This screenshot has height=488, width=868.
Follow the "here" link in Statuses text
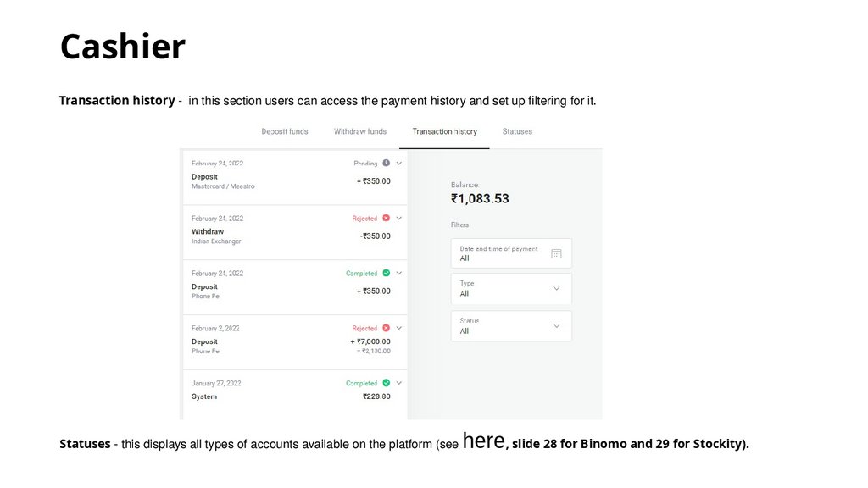point(484,440)
